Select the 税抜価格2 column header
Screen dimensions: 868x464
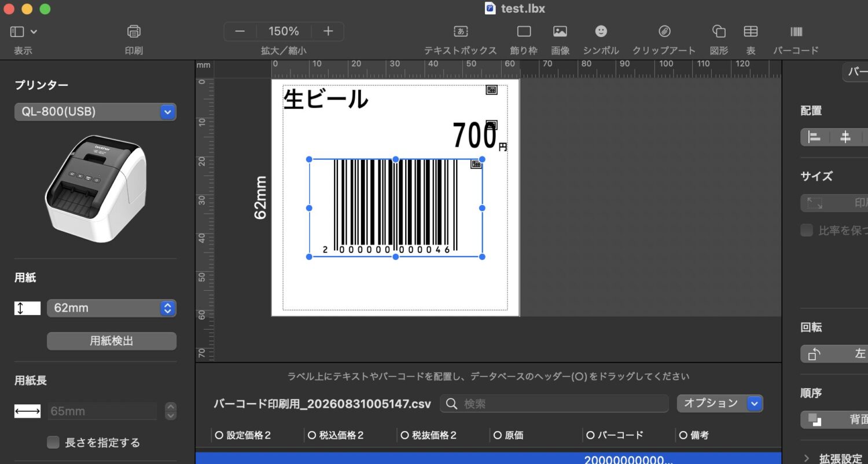pyautogui.click(x=428, y=435)
